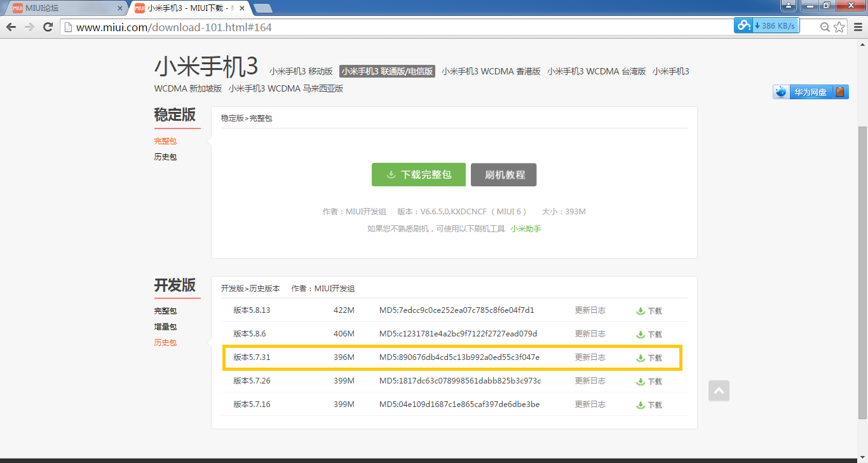Click the page vertical scrollbar thumb

coord(863,273)
